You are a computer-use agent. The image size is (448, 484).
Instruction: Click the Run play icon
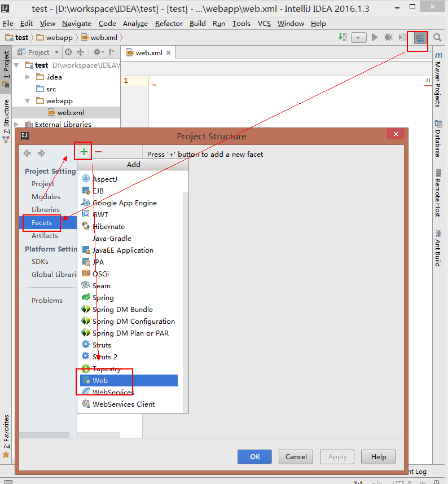pyautogui.click(x=375, y=37)
